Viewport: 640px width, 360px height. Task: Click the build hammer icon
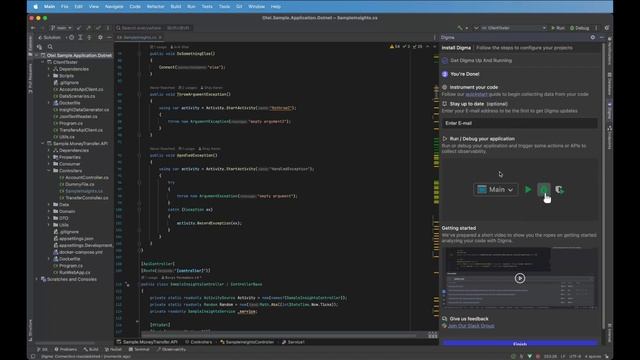460,28
